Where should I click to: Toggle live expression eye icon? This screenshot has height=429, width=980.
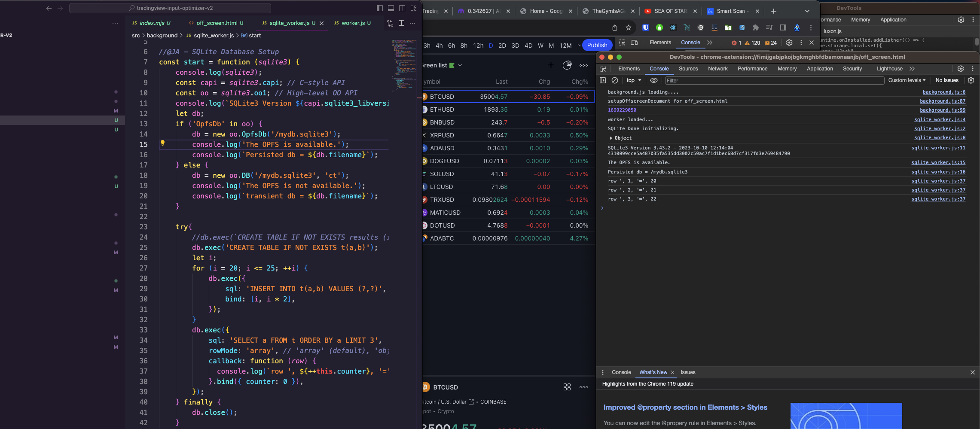point(654,80)
